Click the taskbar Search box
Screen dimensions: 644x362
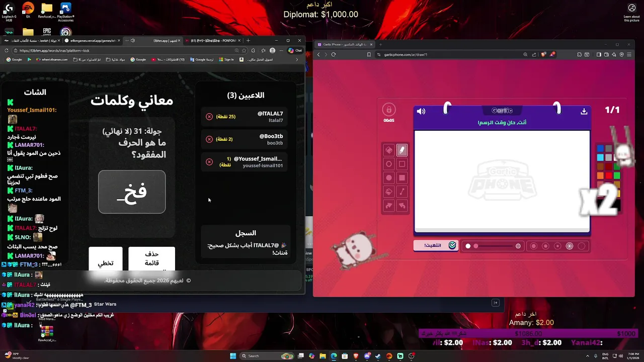pos(267,356)
